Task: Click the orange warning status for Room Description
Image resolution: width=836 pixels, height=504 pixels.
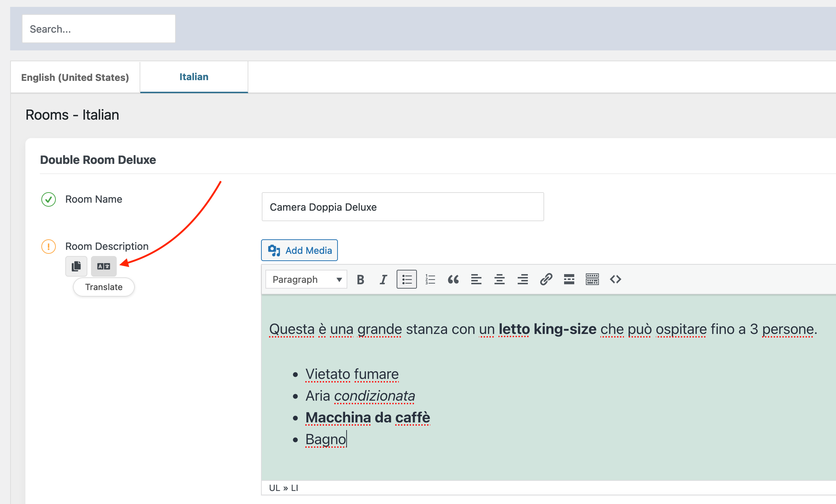Action: [49, 247]
